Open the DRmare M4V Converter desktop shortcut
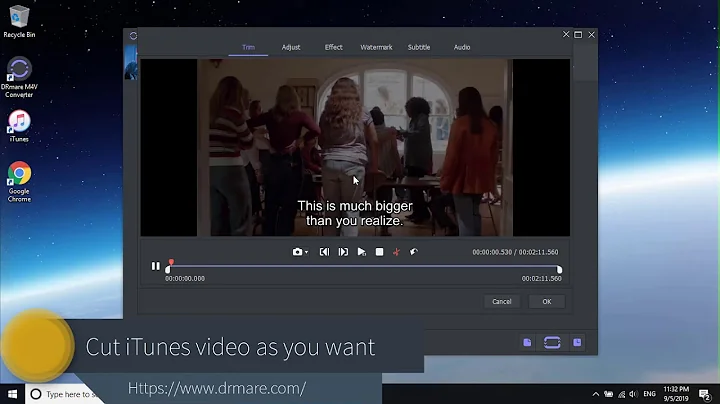 click(19, 77)
